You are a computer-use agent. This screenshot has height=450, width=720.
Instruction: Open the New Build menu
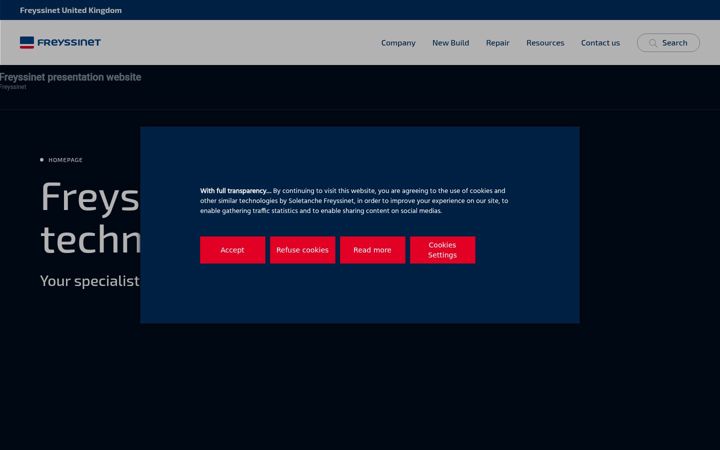450,43
